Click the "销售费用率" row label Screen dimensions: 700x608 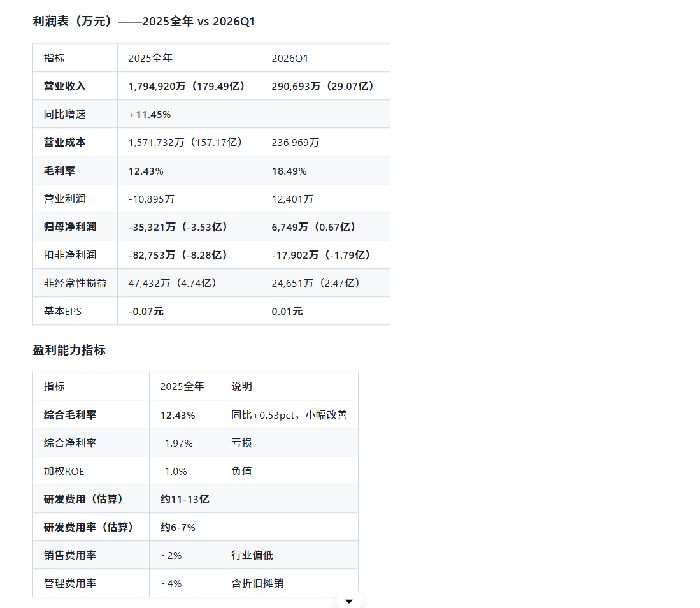click(x=70, y=555)
